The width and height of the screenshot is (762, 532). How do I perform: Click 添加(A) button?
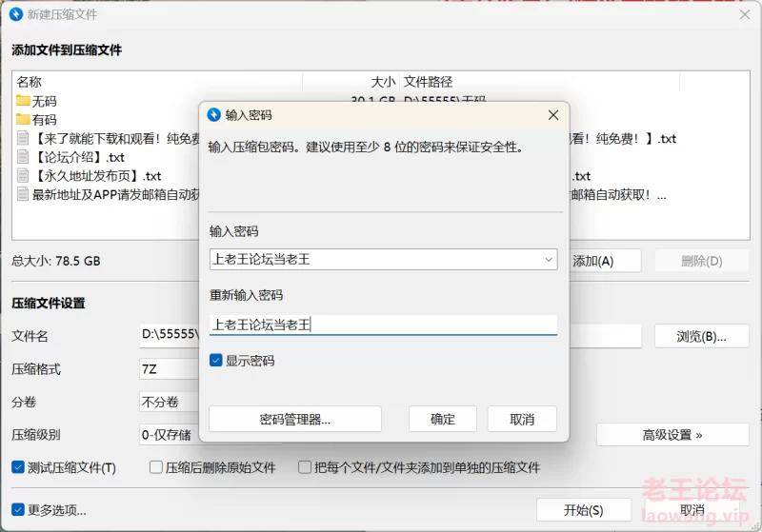point(605,261)
